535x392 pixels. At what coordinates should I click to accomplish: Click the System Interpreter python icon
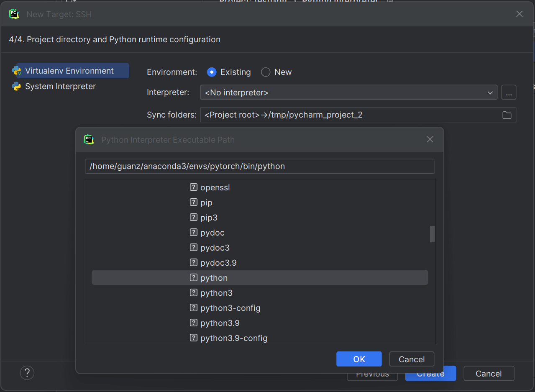17,86
